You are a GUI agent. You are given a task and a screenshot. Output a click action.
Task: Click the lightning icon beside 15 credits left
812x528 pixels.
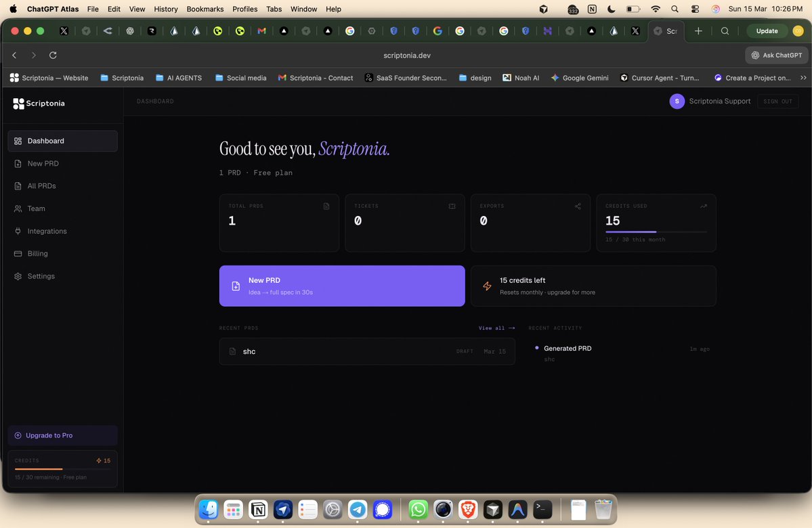(x=487, y=286)
